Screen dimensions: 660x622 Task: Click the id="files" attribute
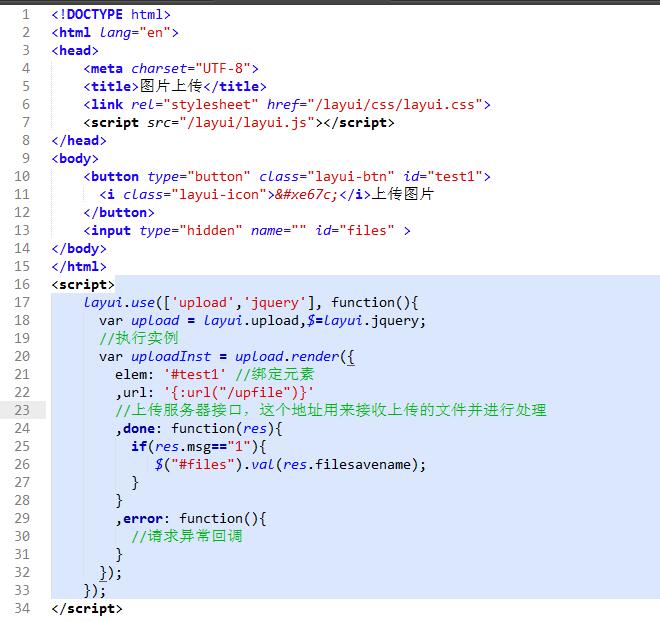tap(355, 230)
